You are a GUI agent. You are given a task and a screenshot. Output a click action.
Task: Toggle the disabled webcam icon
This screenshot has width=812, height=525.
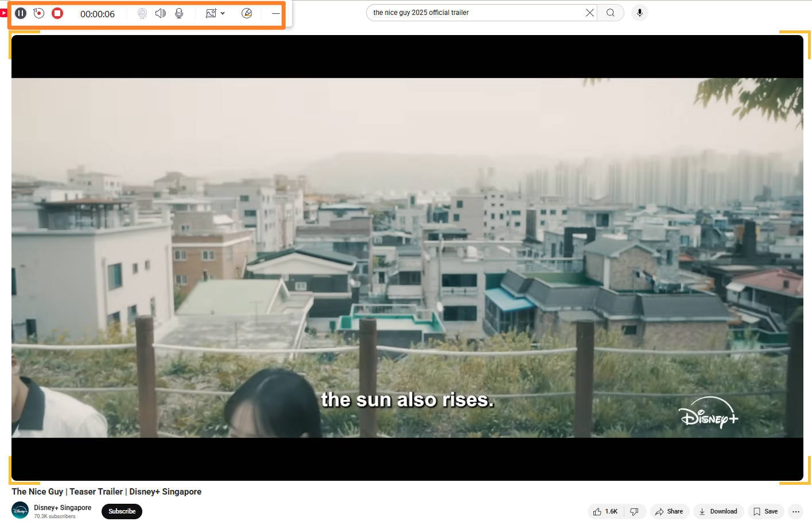(142, 13)
